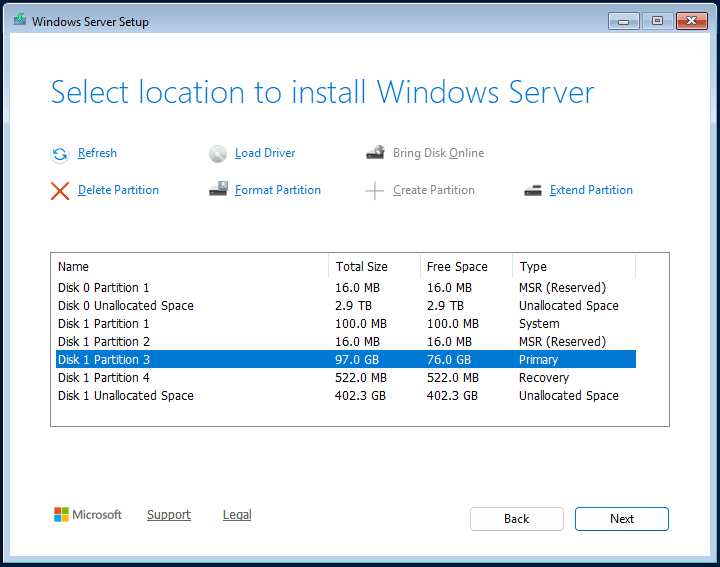The height and width of the screenshot is (567, 720).
Task: Open the Legal link
Action: point(237,515)
